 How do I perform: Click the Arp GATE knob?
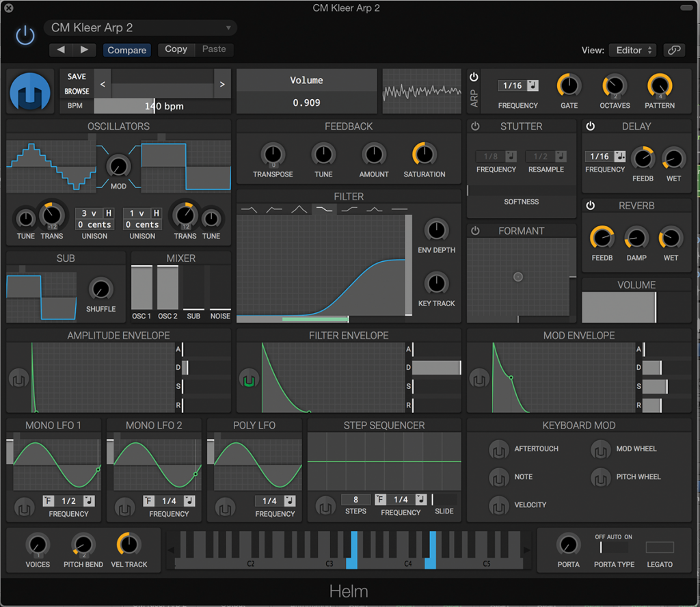click(x=569, y=85)
